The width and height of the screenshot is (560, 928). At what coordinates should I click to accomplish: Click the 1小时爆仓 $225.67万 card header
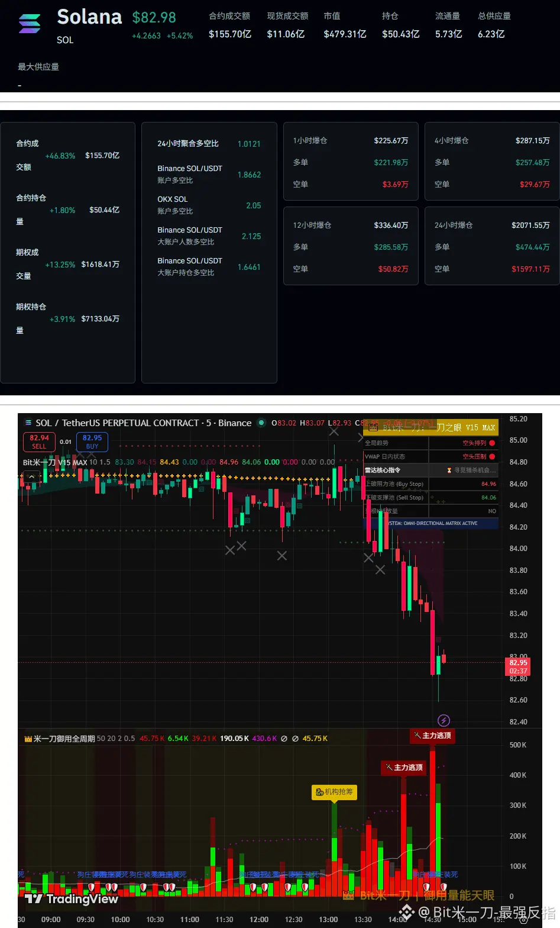coord(351,141)
